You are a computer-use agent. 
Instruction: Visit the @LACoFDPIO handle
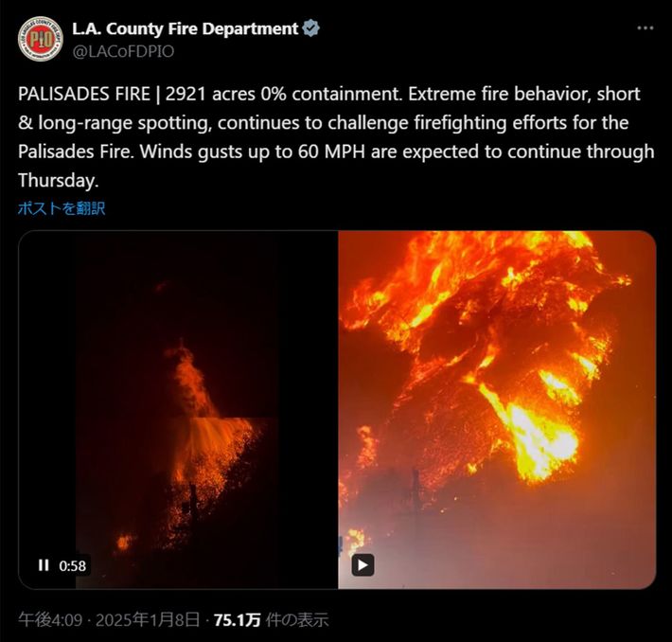pyautogui.click(x=123, y=51)
